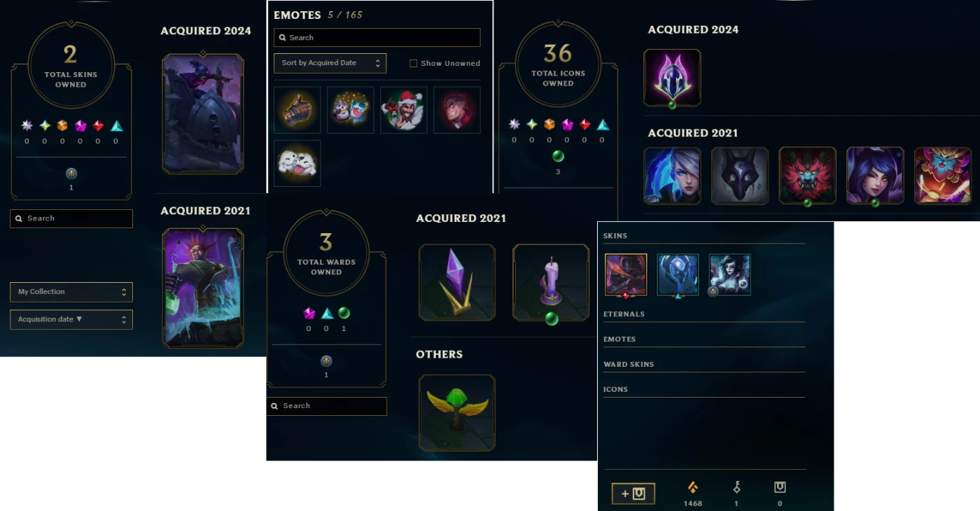Click the plus chest purchase button
This screenshot has height=511, width=980.
(x=633, y=493)
